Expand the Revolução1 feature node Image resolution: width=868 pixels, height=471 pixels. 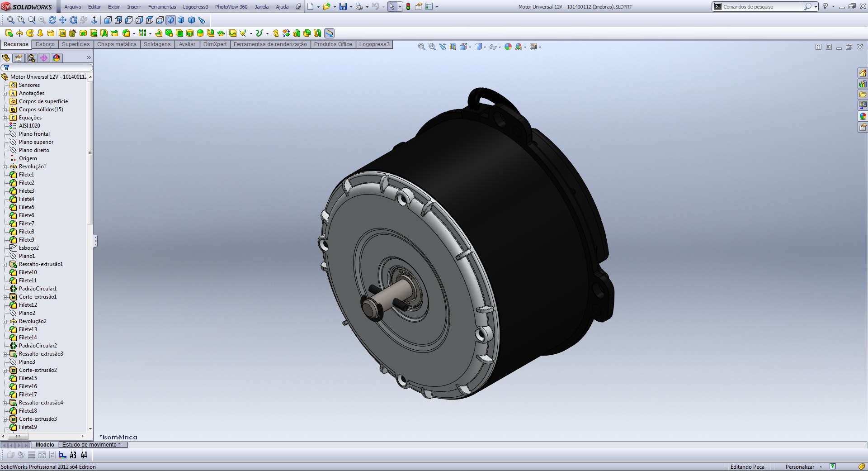pos(5,167)
